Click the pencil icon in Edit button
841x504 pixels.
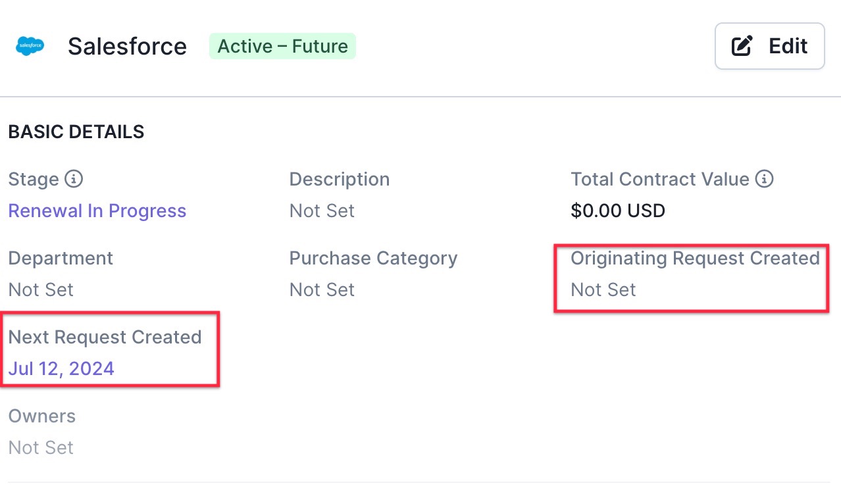(x=742, y=46)
